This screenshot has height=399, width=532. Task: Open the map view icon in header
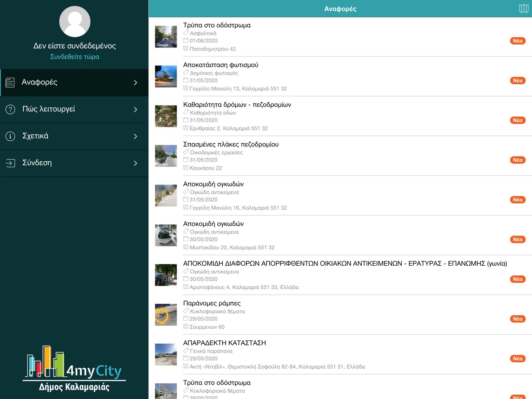tap(523, 9)
